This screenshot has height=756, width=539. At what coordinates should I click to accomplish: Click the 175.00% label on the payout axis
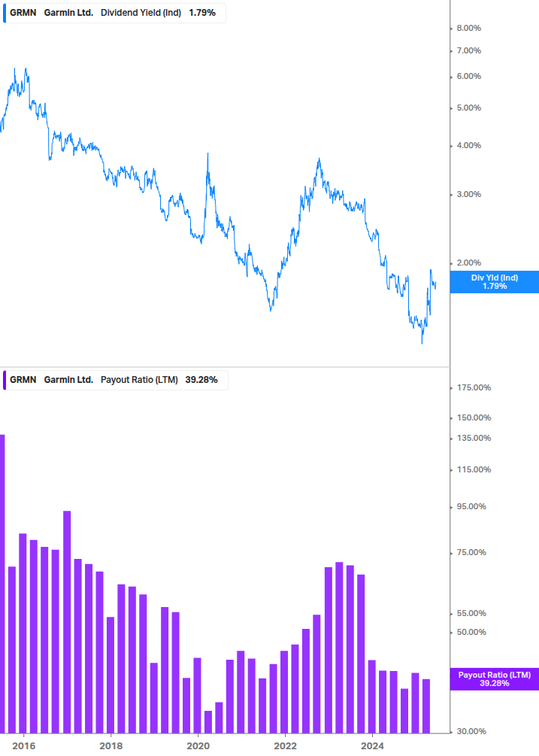tap(474, 387)
